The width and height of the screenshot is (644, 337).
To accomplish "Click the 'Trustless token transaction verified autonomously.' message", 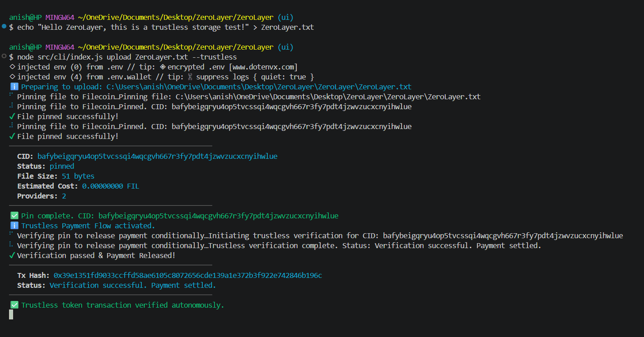I will pos(123,305).
